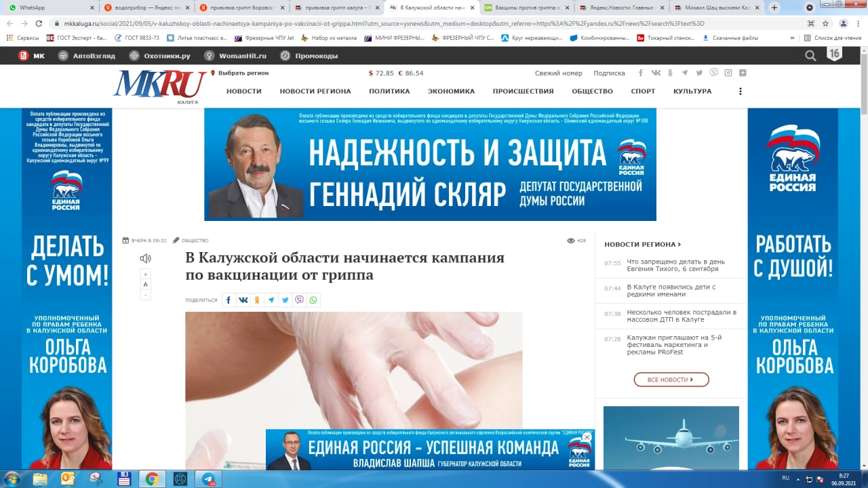This screenshot has height=488, width=868.
Task: Open Общество section
Action: [x=592, y=91]
